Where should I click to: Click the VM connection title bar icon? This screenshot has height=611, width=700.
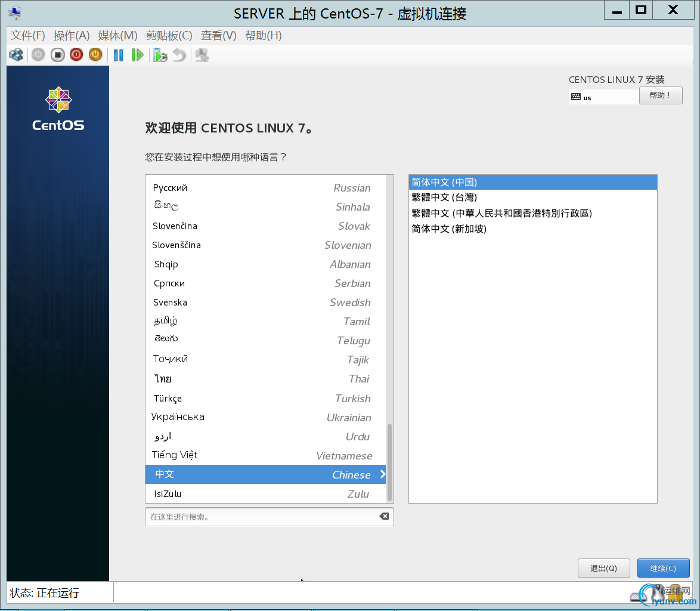[15, 13]
